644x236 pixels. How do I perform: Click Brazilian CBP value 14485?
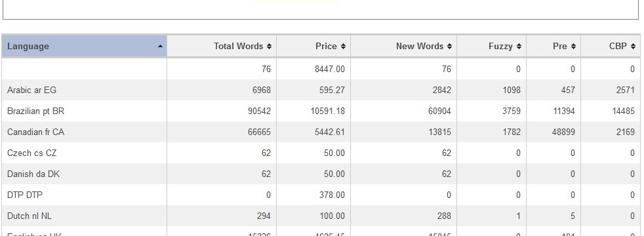[624, 111]
